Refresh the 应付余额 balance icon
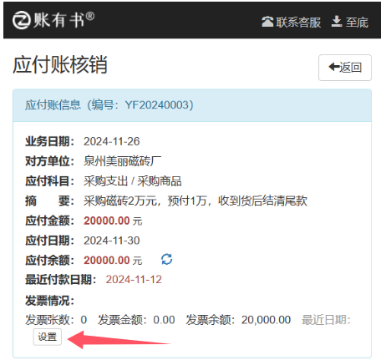 tap(167, 259)
